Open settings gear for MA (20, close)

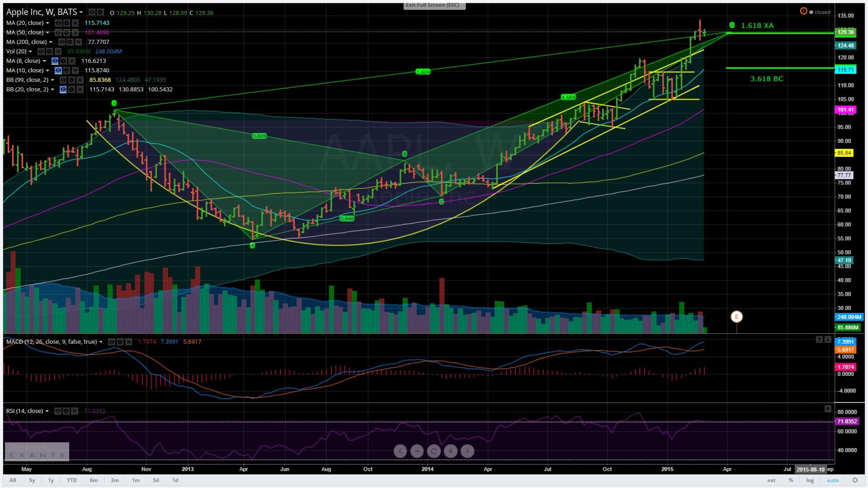[x=66, y=23]
